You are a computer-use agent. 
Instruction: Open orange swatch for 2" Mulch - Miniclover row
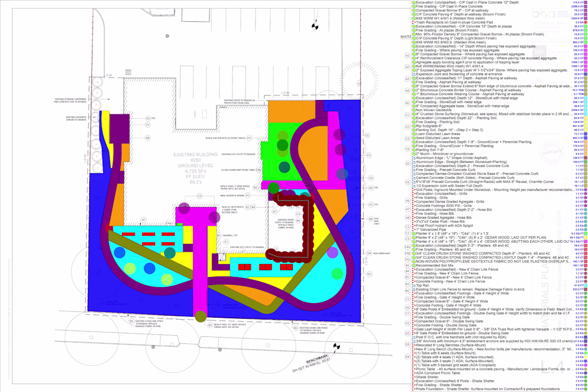(x=586, y=154)
